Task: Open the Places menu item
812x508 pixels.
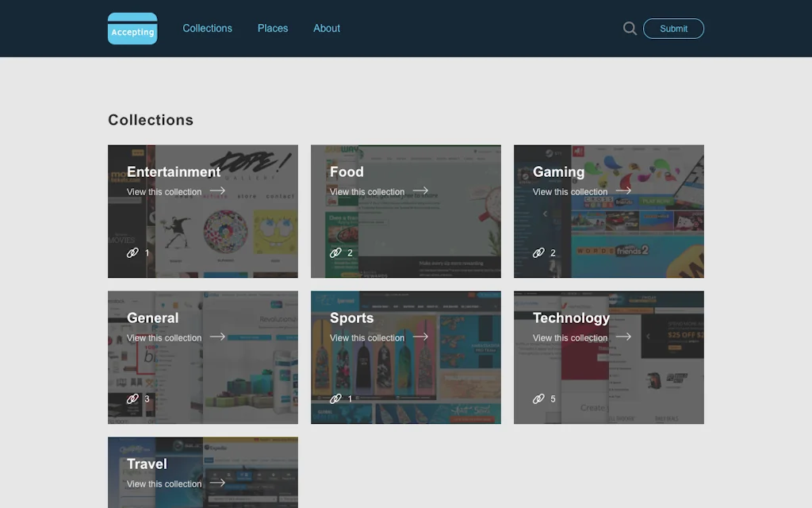Action: pyautogui.click(x=273, y=28)
